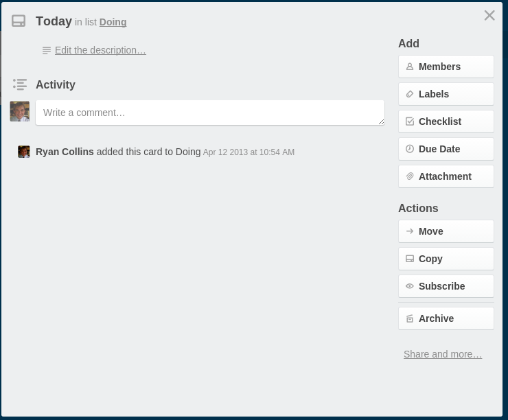Click the paperclip icon on the Attachment button
Image resolution: width=508 pixels, height=420 pixels.
[x=410, y=176]
